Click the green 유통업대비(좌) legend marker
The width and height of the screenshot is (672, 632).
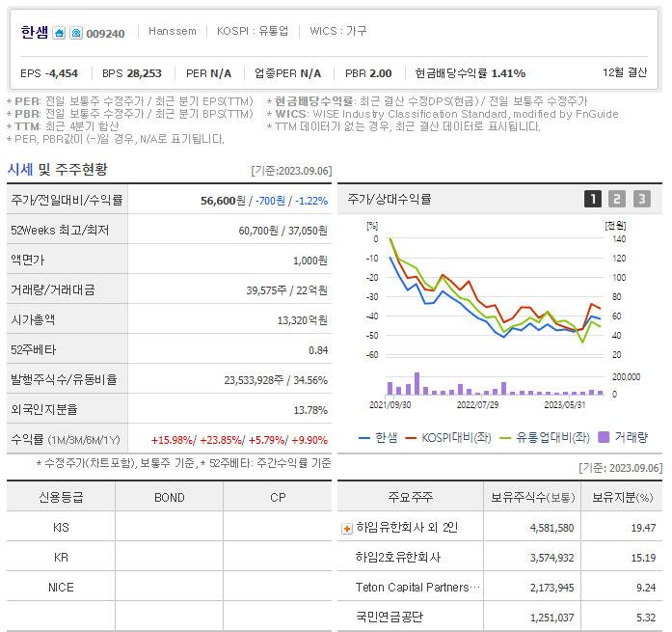click(505, 438)
